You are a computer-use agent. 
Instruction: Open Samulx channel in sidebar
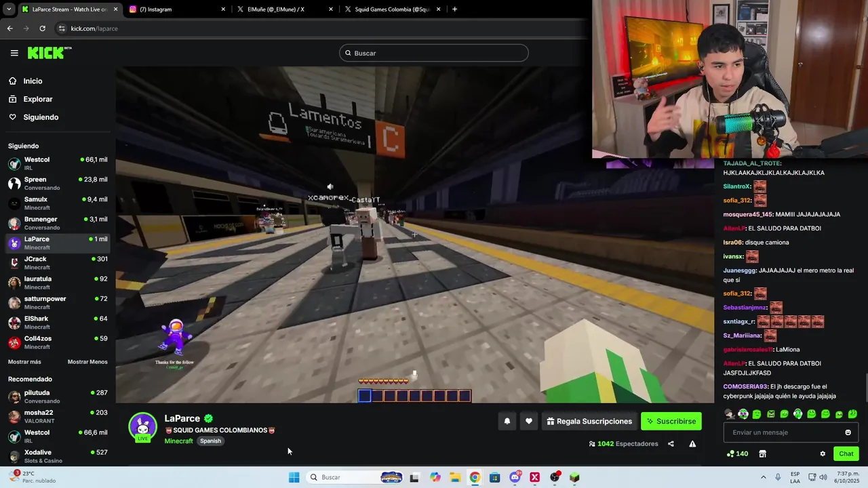(58, 203)
